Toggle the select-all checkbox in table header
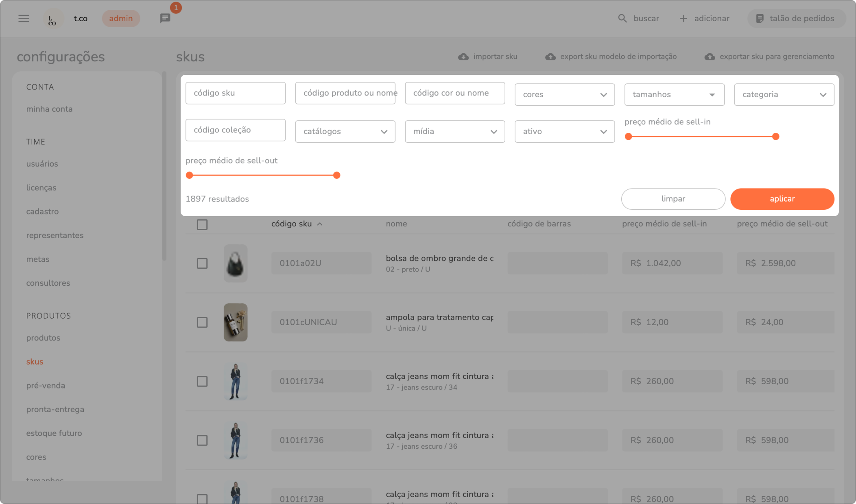The height and width of the screenshot is (504, 856). tap(202, 224)
